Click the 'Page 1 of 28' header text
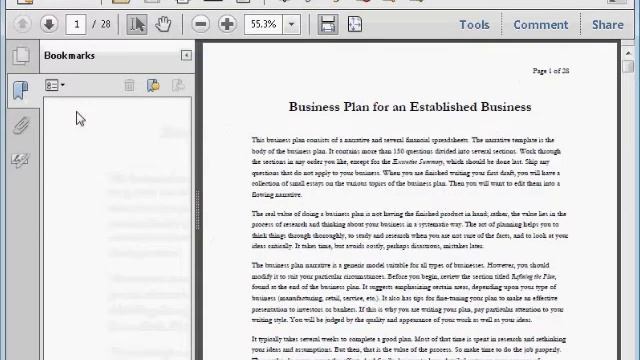This screenshot has width=640, height=360. click(551, 71)
